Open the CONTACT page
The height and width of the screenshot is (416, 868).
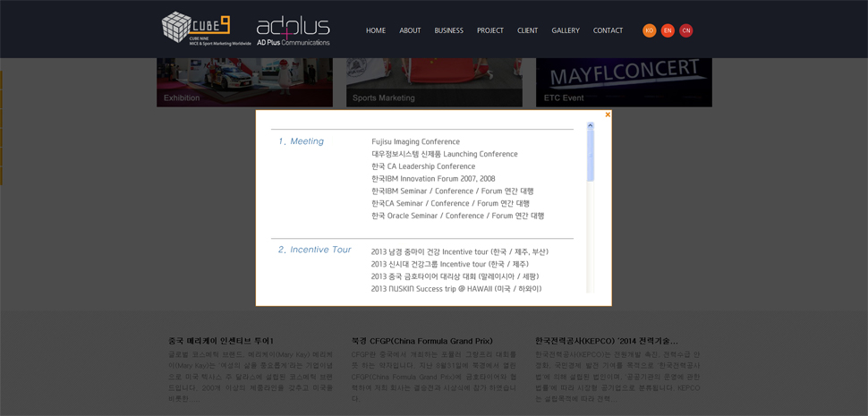pos(608,30)
